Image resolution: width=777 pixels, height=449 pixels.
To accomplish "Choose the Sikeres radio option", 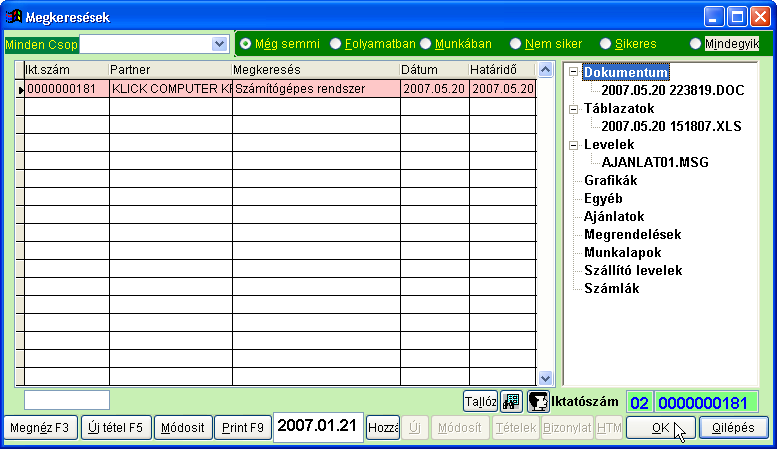I will (606, 44).
